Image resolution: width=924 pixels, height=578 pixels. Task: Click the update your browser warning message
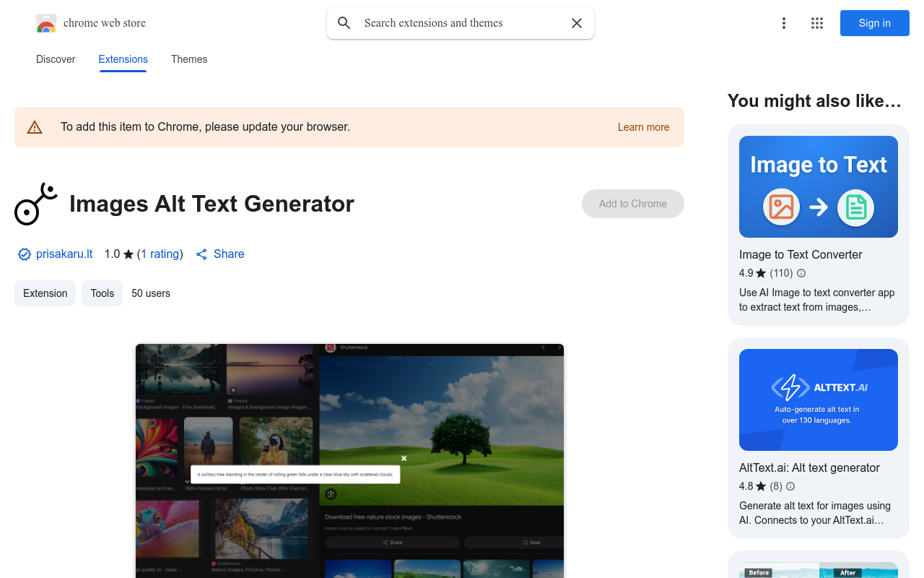205,127
